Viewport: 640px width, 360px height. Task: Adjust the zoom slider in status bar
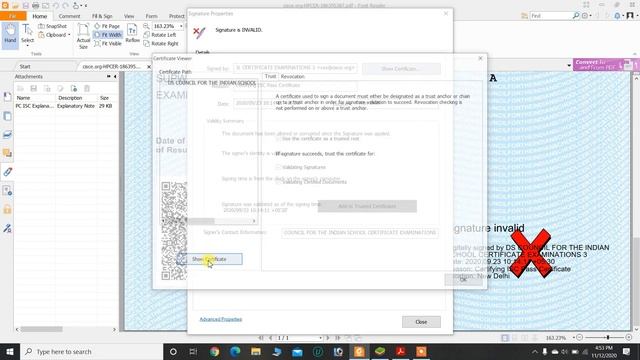pyautogui.click(x=608, y=338)
